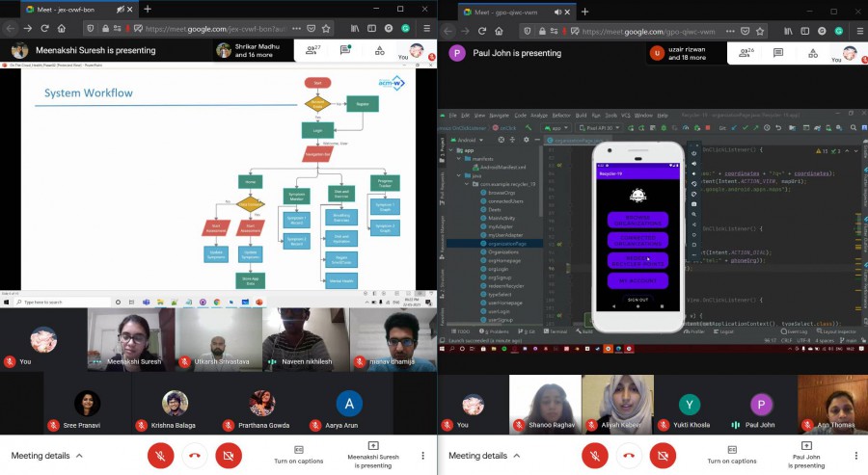
Task: Open the Firefox hamburger menu in right browser
Action: (x=858, y=30)
